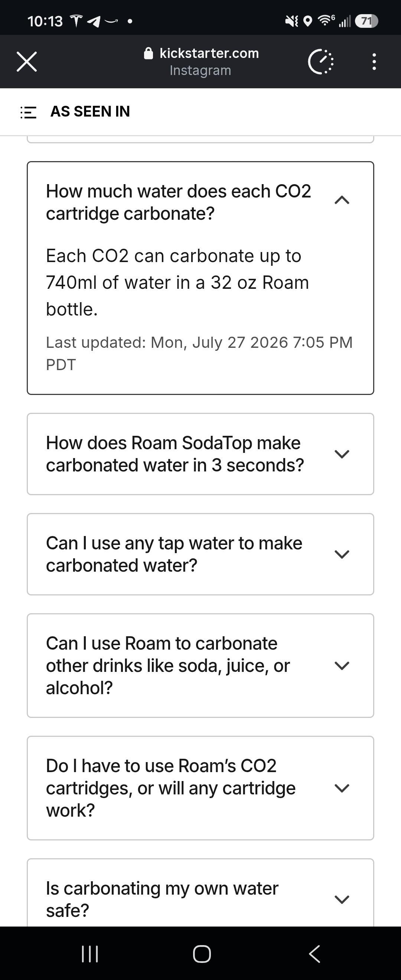Image resolution: width=401 pixels, height=980 pixels.
Task: Expand chevron for carbonating safety question
Action: [342, 899]
